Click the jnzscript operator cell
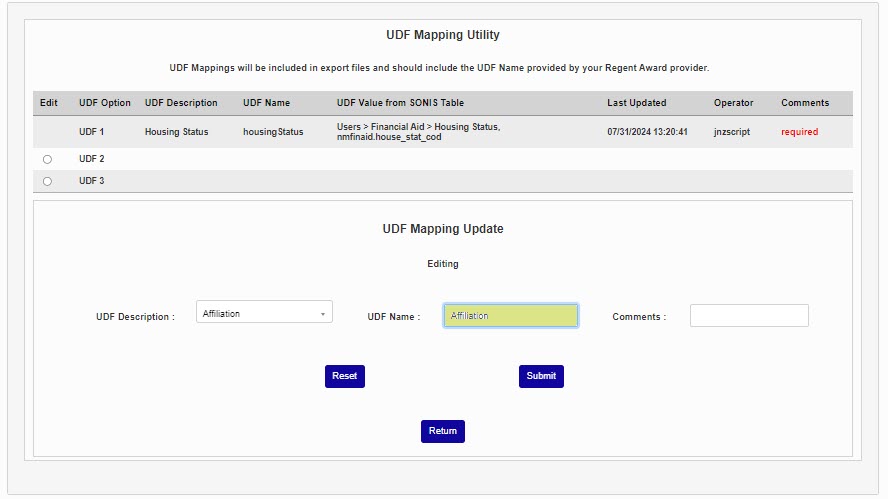 pos(732,132)
